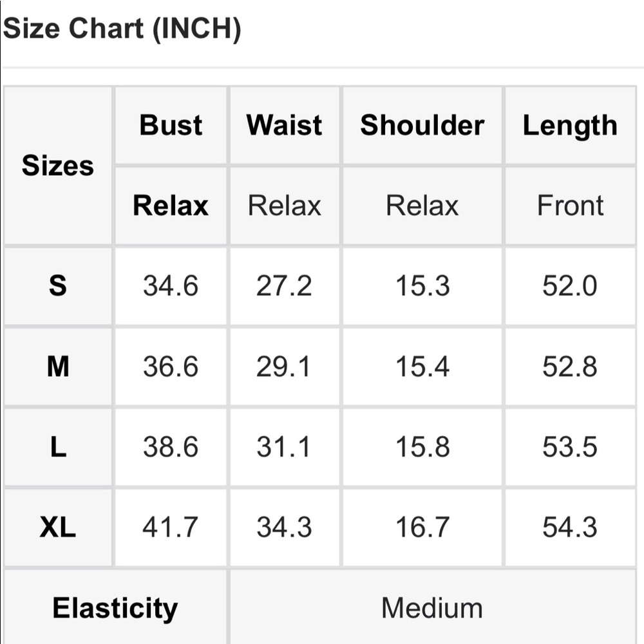This screenshot has width=644, height=644.
Task: Select the bold Relax cell under Bust
Action: (171, 205)
